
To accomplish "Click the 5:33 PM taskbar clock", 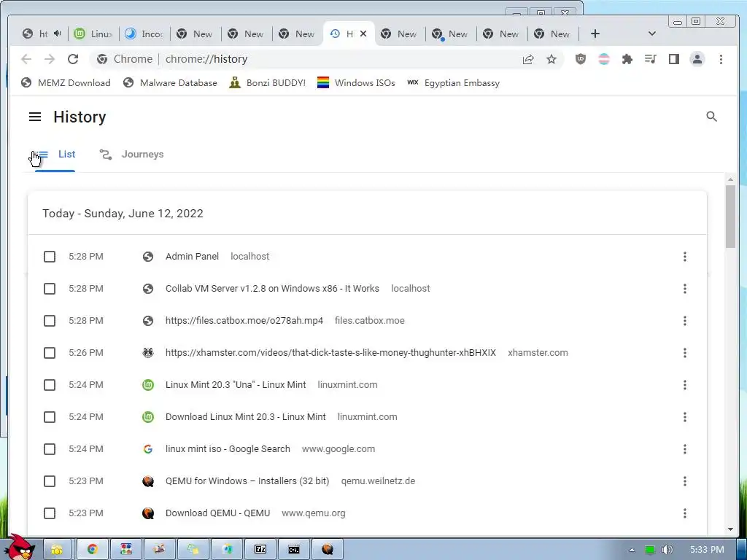I will tap(707, 550).
